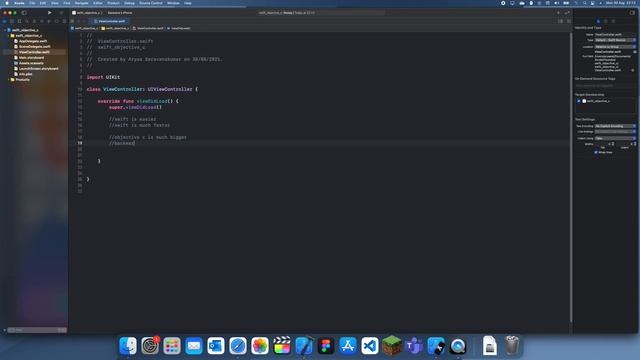The image size is (640, 360).
Task: Open the Line Endings dropdown
Action: point(615,132)
